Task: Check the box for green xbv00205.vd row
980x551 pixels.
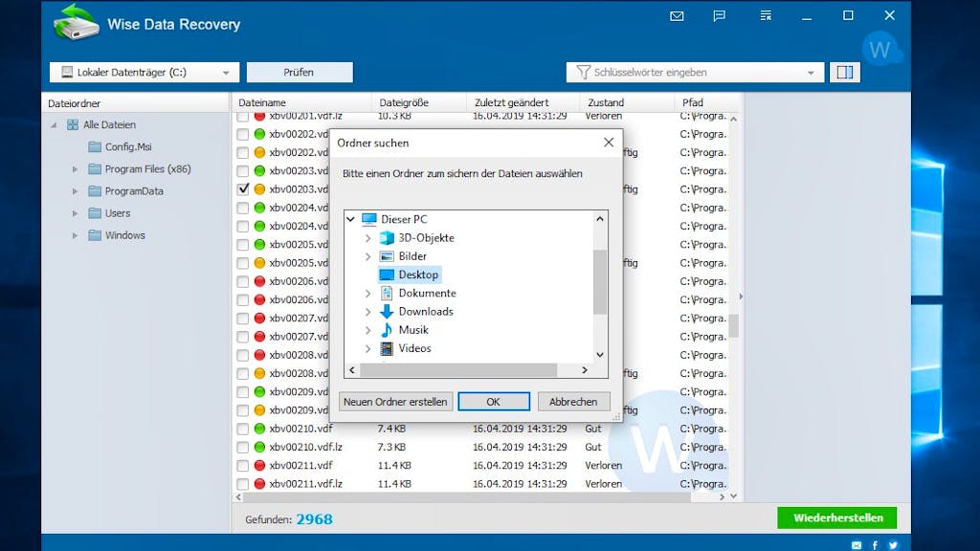Action: (x=242, y=245)
